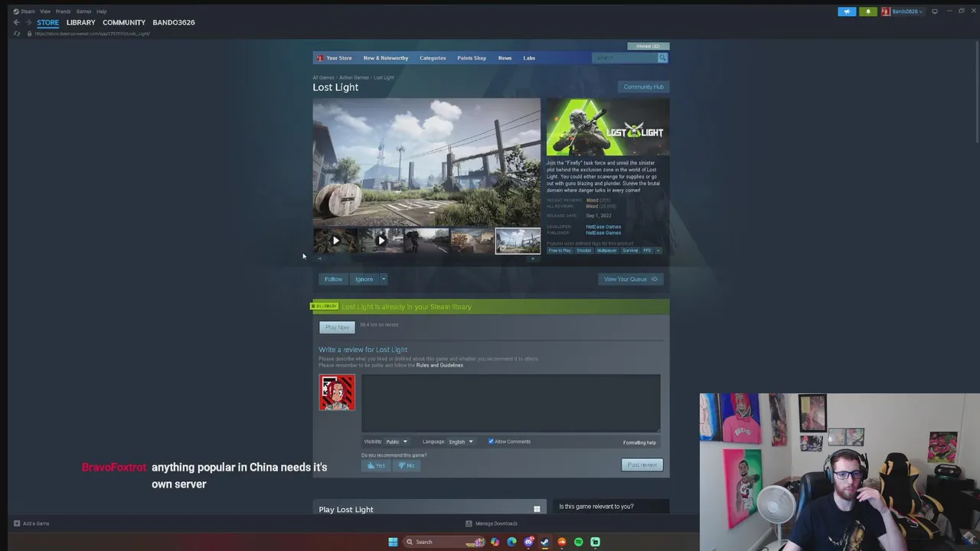Click the Steam page vertical scrollbar
Image resolution: width=980 pixels, height=551 pixels.
(977, 90)
